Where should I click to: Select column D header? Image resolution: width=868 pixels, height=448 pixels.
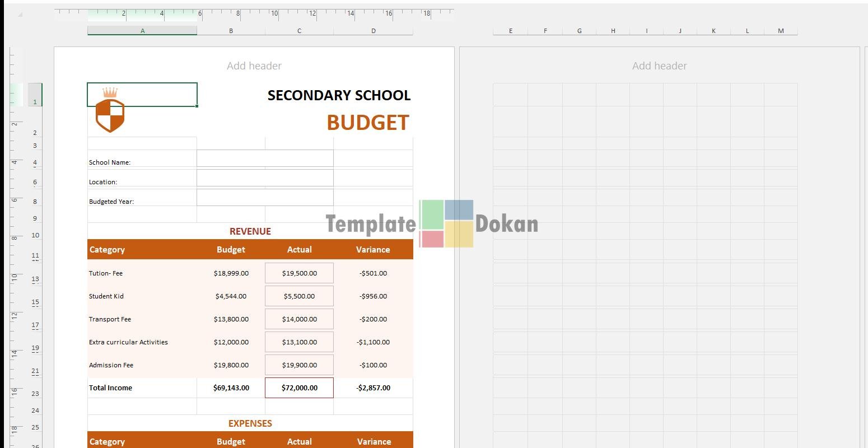[373, 31]
